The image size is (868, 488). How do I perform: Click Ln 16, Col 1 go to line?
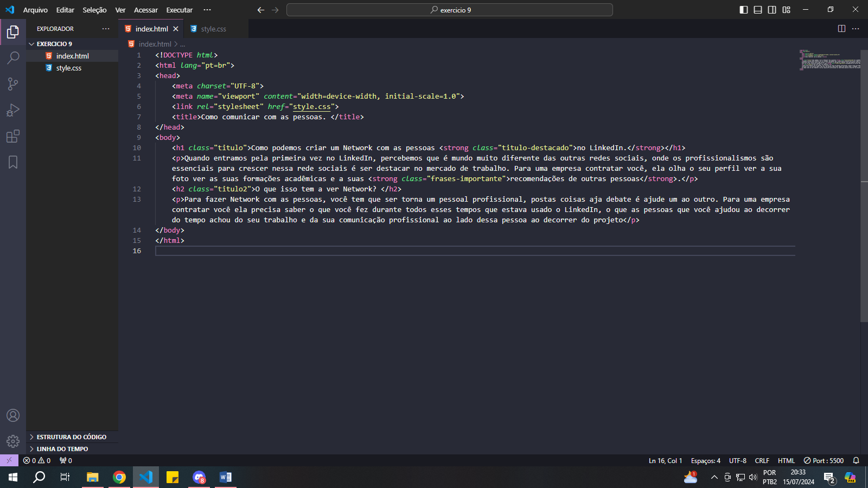pyautogui.click(x=665, y=460)
